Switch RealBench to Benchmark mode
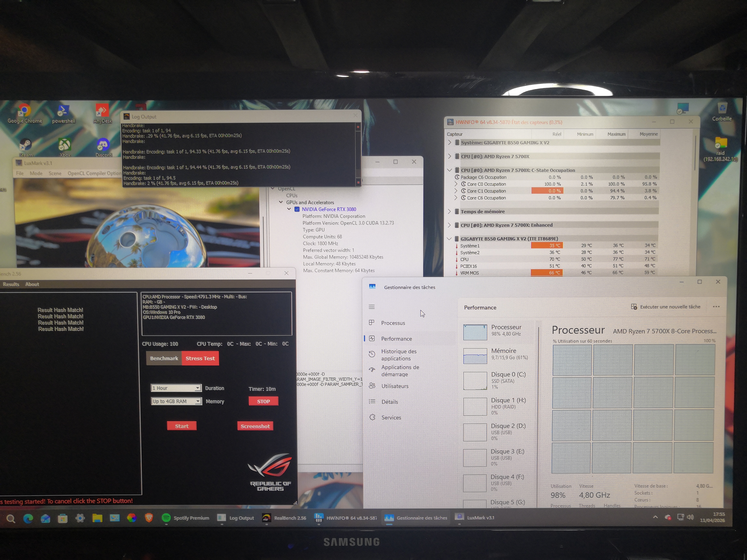 pyautogui.click(x=164, y=358)
